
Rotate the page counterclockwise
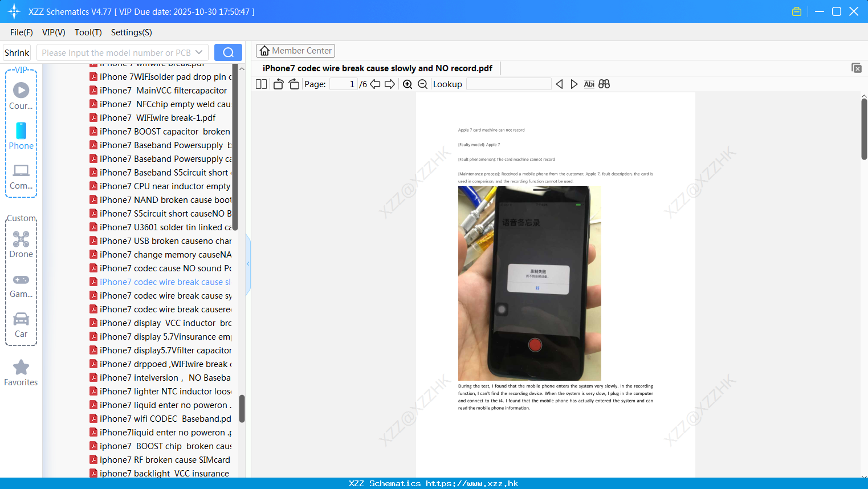coord(278,84)
